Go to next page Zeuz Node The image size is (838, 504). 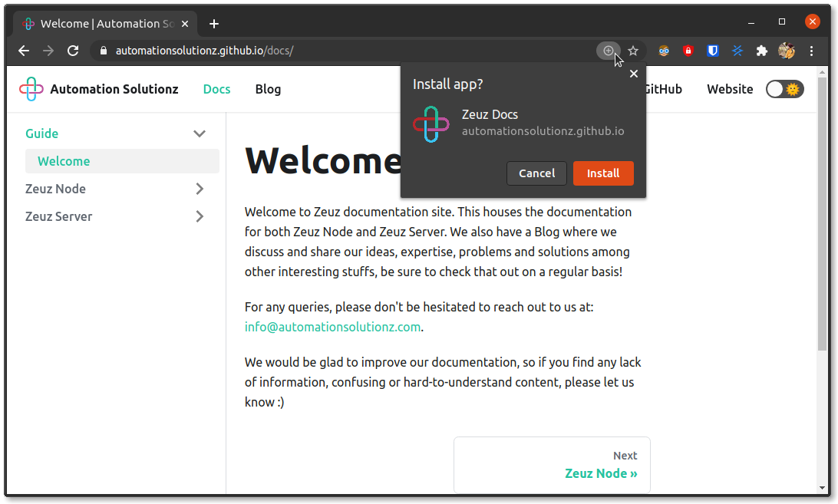point(552,465)
